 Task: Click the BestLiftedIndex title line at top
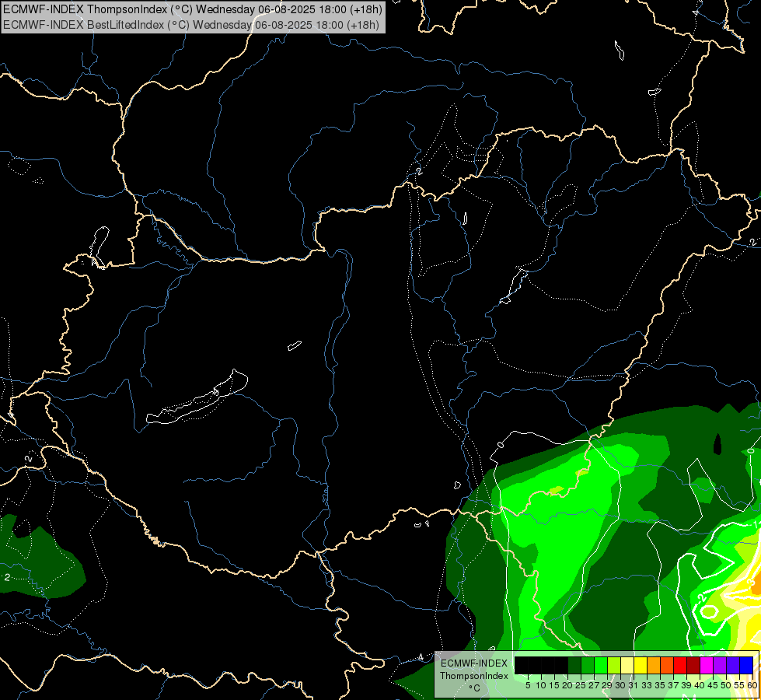pos(190,25)
